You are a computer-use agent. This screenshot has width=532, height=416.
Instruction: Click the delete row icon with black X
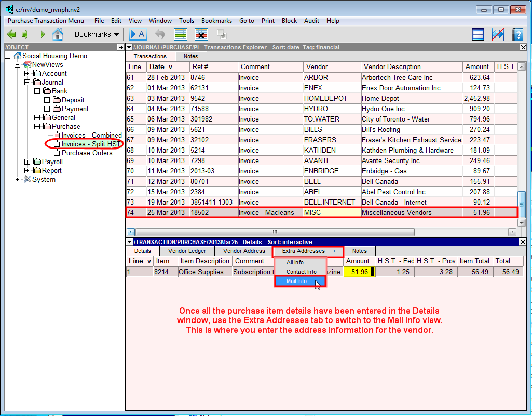pos(201,34)
